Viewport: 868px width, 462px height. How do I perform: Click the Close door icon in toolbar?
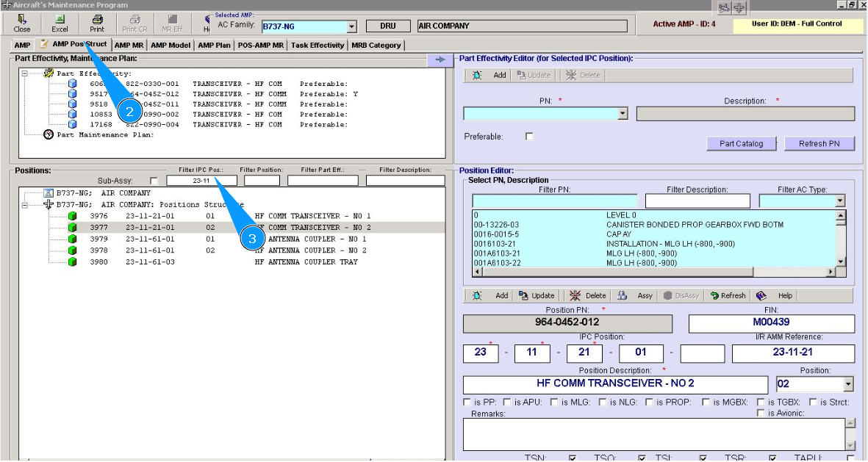(x=22, y=20)
